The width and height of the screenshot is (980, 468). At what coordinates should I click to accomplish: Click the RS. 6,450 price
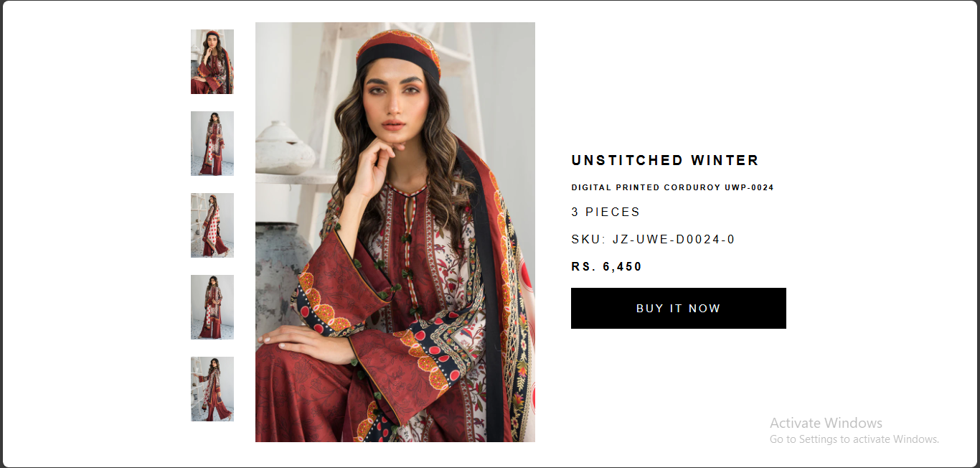point(607,266)
